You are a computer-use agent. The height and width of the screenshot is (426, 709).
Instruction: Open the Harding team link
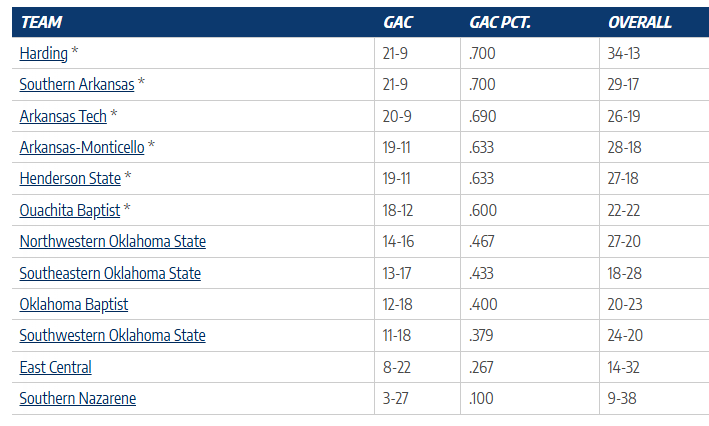43,53
